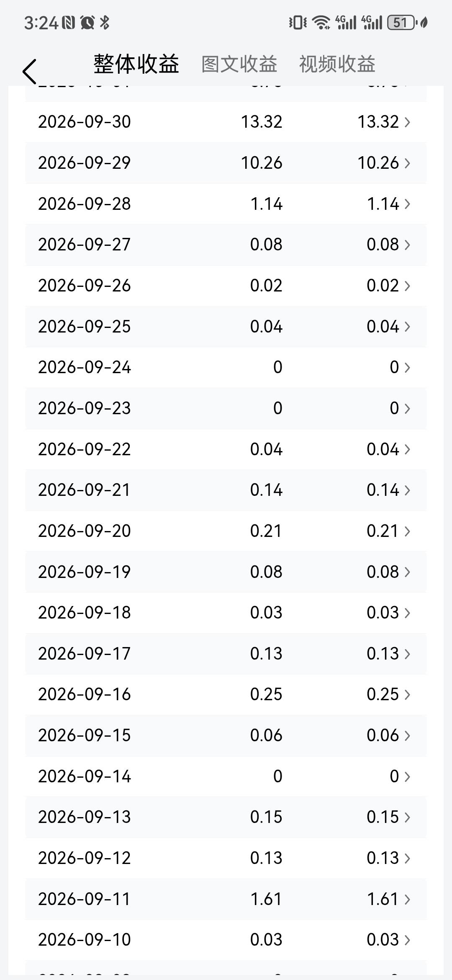Tap the back arrow icon
Image resolution: width=452 pixels, height=980 pixels.
coord(29,71)
